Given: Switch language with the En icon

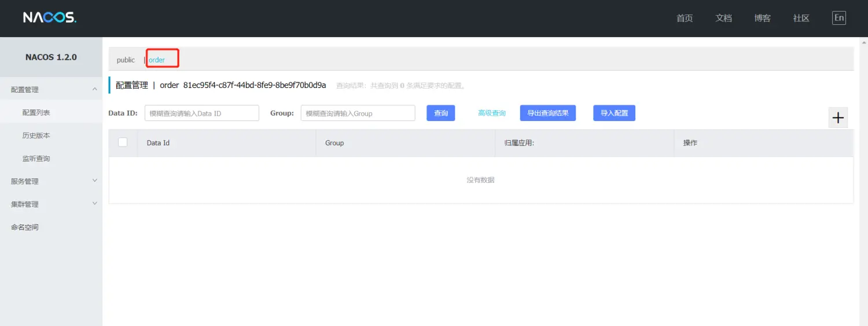Looking at the screenshot, I should [838, 18].
